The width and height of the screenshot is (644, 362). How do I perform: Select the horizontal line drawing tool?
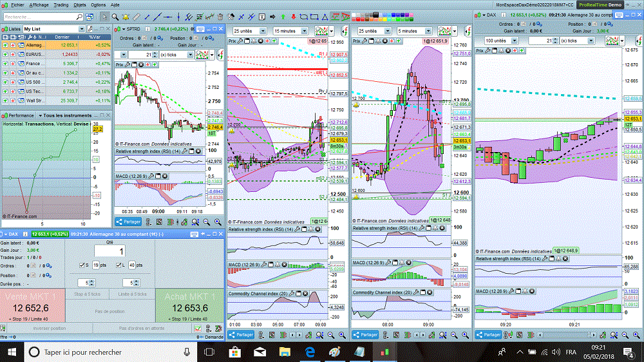[x=167, y=17]
